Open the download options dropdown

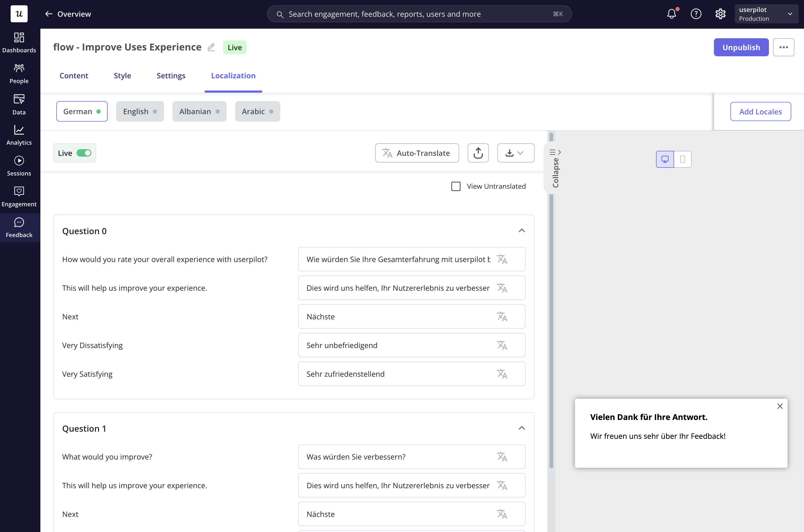pos(515,153)
